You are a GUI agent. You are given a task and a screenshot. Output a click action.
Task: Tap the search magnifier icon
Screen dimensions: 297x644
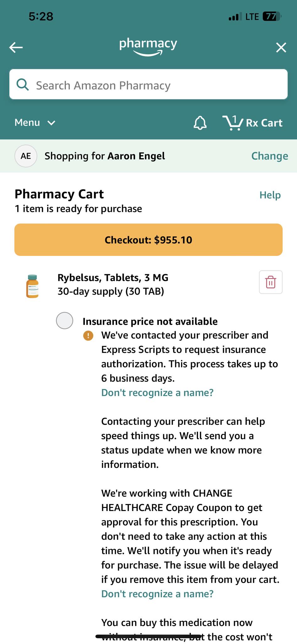tap(23, 85)
